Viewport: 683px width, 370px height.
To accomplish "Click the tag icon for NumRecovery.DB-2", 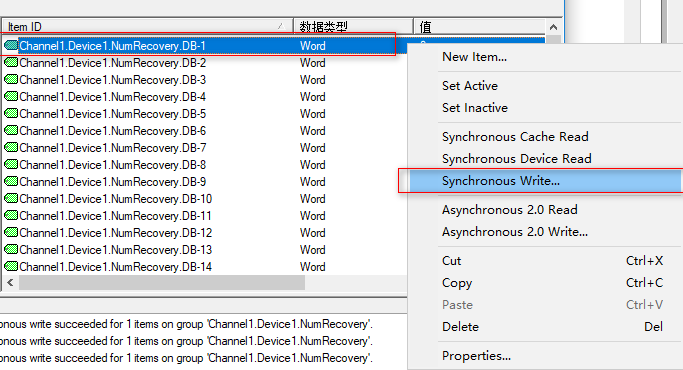I will pyautogui.click(x=11, y=62).
